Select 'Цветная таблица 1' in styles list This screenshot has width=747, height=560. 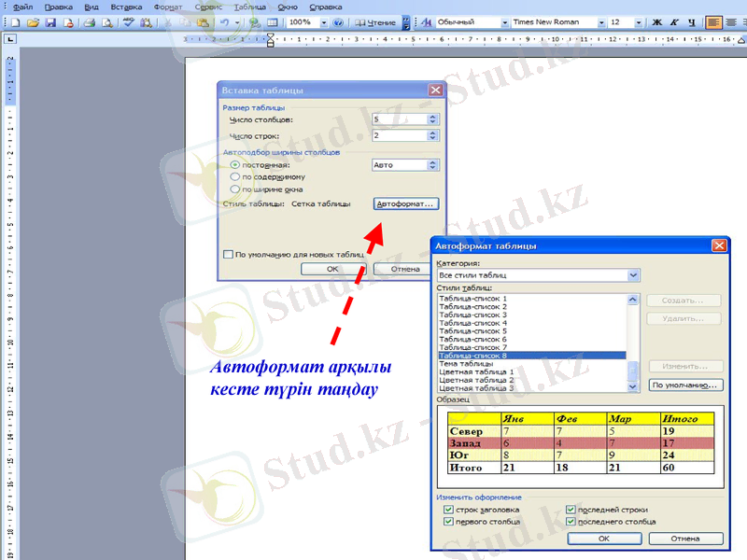click(477, 371)
